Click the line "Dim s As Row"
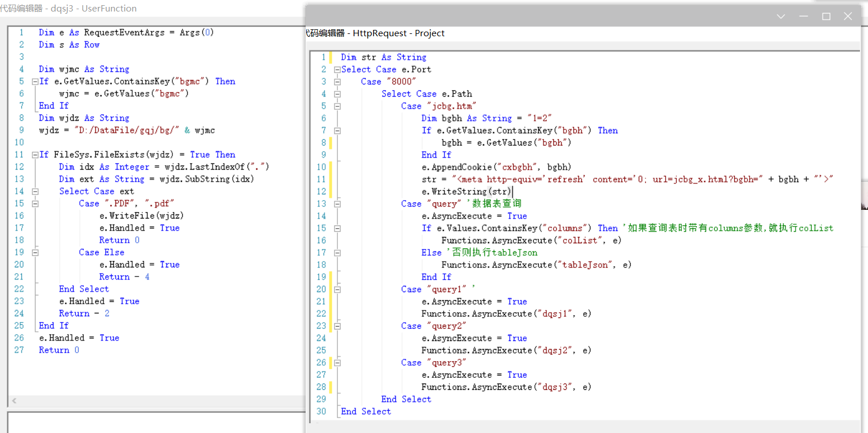 pos(69,45)
